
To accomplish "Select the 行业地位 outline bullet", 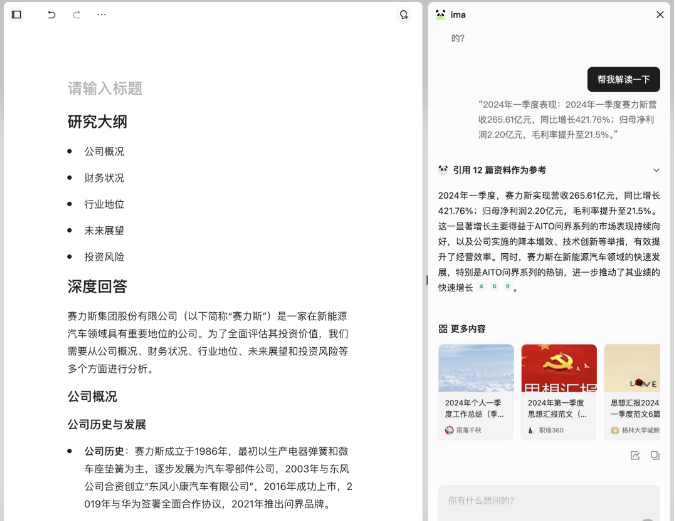I will click(104, 204).
